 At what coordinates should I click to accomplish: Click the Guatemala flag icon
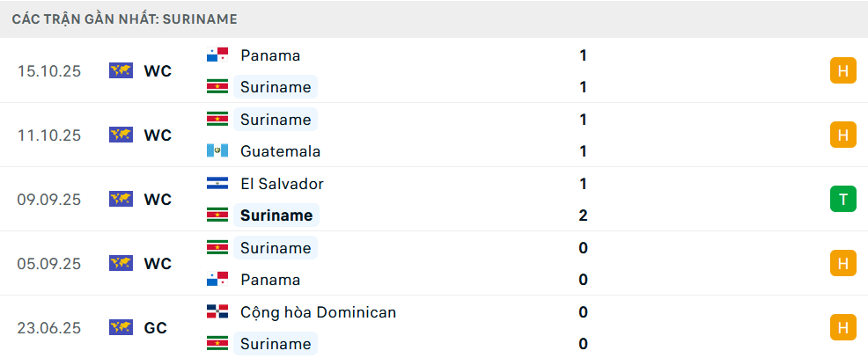click(217, 151)
